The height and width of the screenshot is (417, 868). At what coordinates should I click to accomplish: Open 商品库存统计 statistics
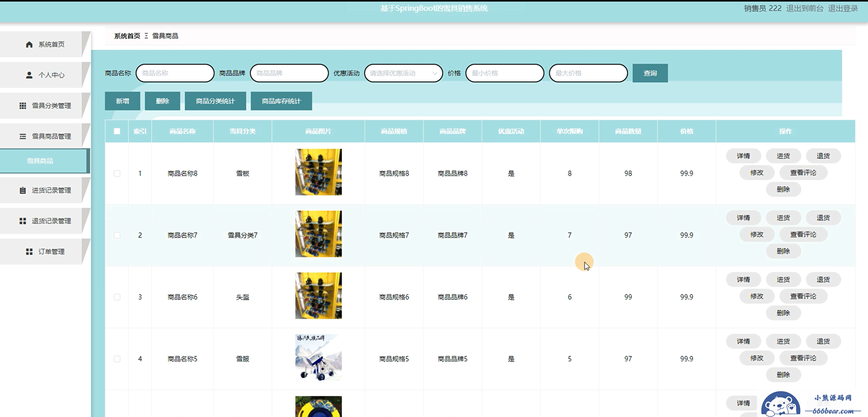281,101
